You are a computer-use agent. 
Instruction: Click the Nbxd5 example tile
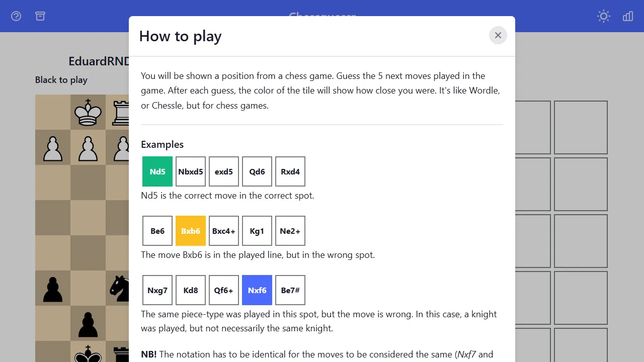190,171
